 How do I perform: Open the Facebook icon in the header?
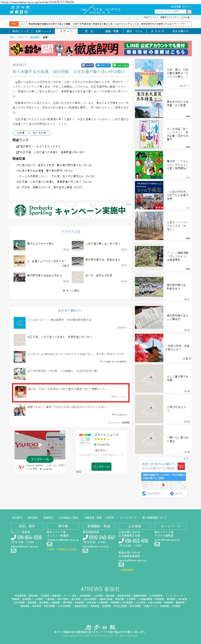coord(17,12)
